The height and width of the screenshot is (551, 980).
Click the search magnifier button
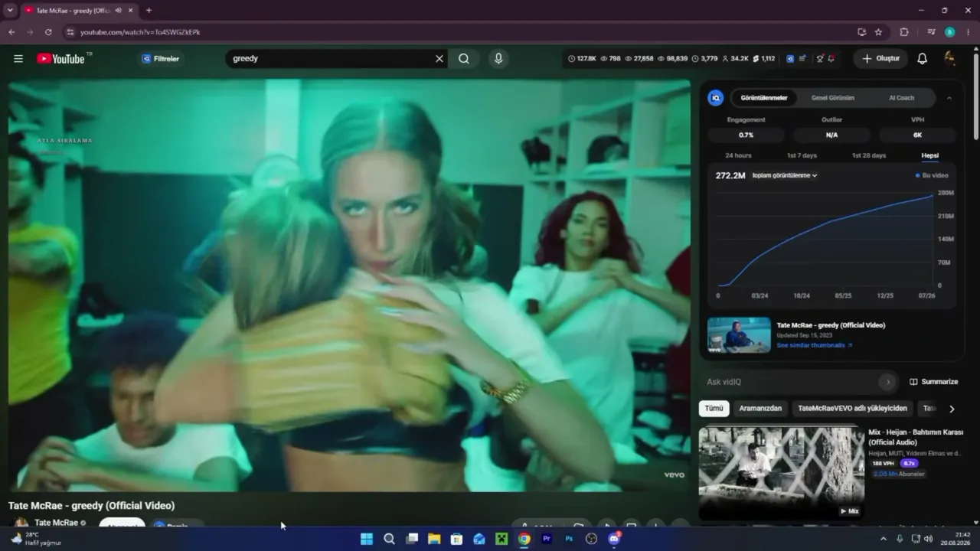464,58
